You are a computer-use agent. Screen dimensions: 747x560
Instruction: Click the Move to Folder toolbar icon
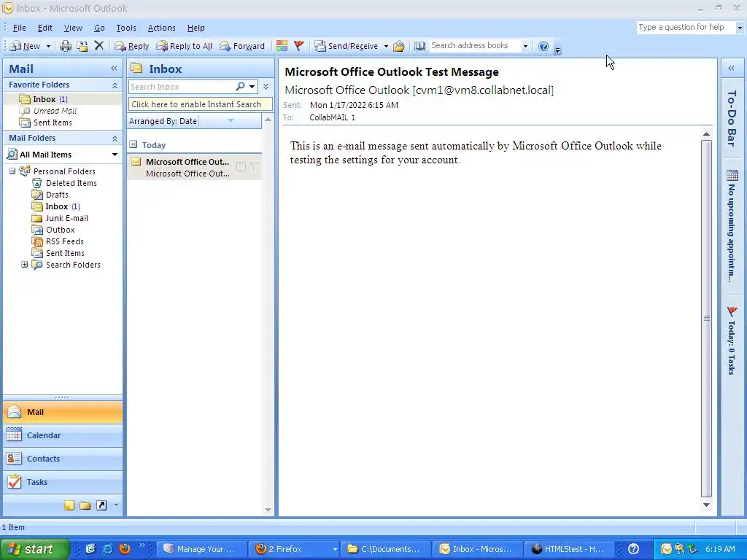coord(82,46)
